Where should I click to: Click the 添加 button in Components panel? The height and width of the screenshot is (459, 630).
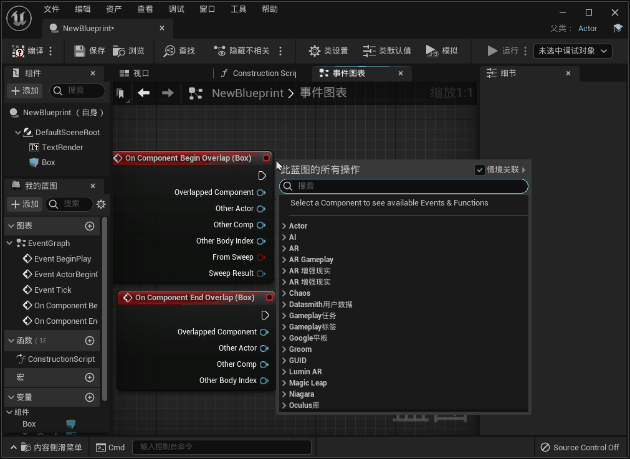coord(25,91)
